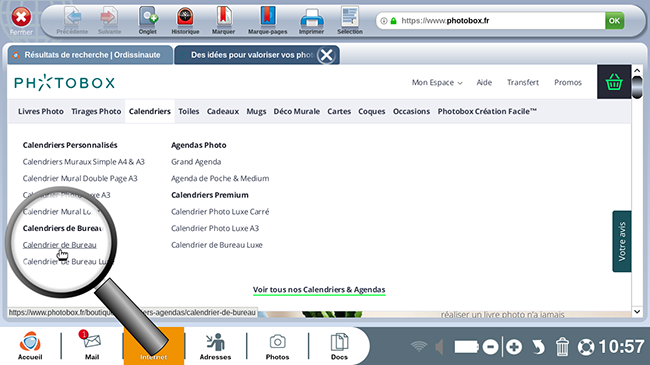
Task: Open the Tirages Photo menu
Action: (x=96, y=111)
